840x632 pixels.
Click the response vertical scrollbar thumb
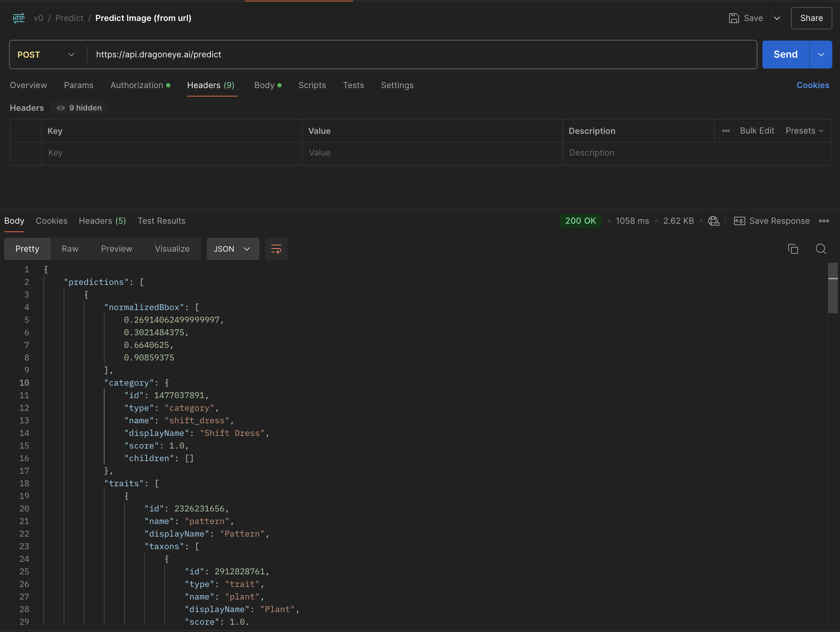(832, 288)
